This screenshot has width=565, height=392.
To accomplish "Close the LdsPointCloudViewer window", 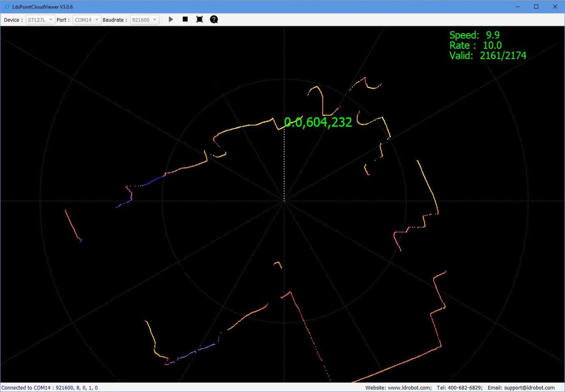I will [555, 7].
